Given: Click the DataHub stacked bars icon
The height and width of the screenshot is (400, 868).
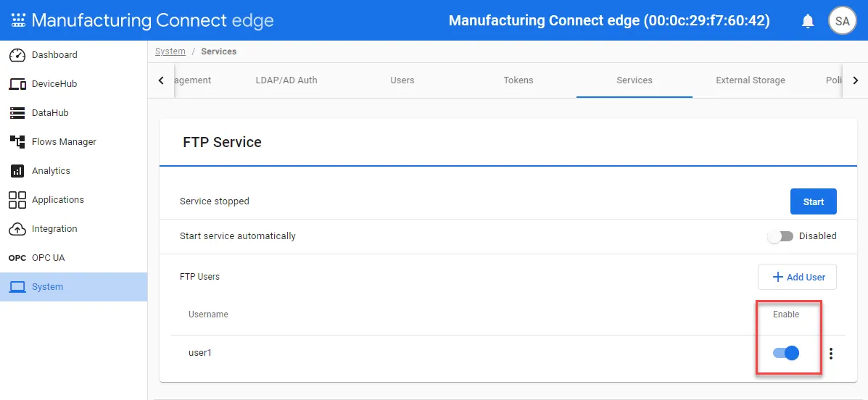Looking at the screenshot, I should tap(17, 113).
